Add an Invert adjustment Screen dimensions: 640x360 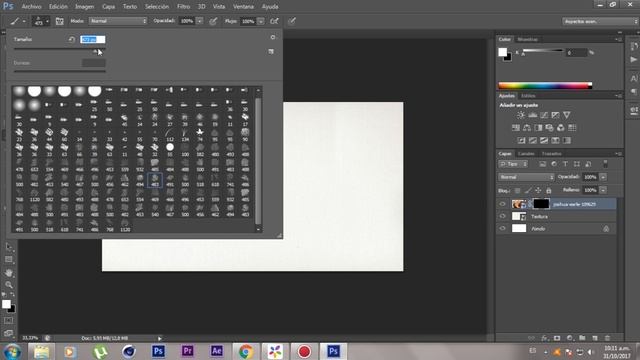tap(521, 140)
